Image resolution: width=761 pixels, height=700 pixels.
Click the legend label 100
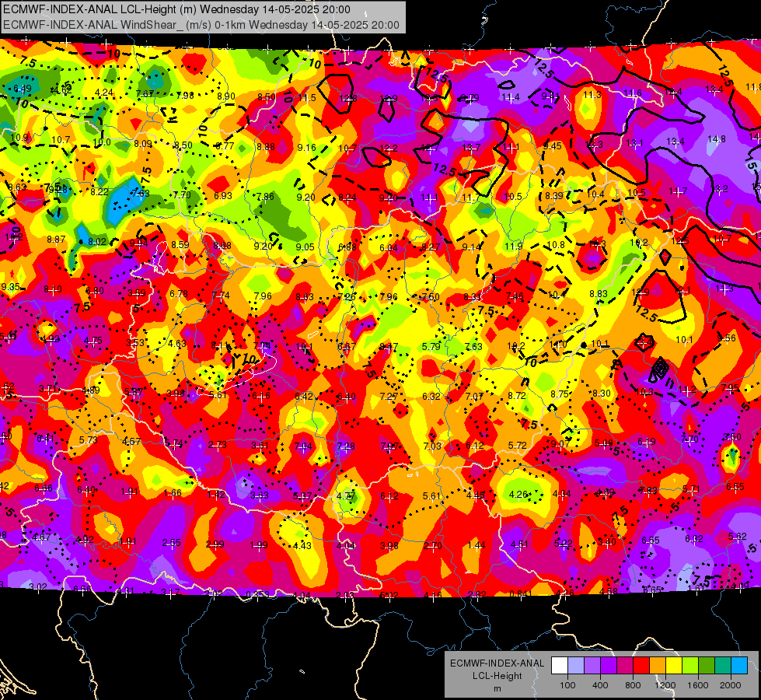567,685
